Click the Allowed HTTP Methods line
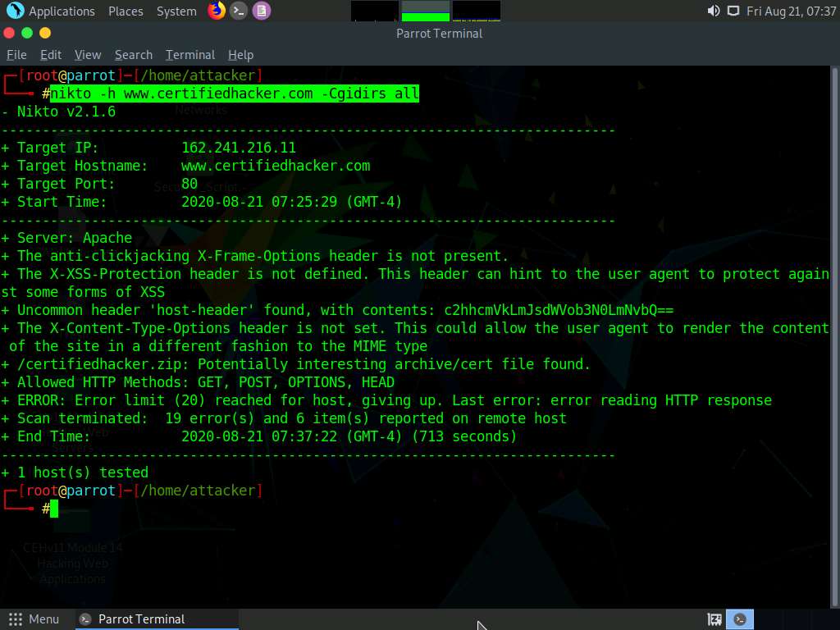Screen dimensions: 840x630 (x=198, y=382)
